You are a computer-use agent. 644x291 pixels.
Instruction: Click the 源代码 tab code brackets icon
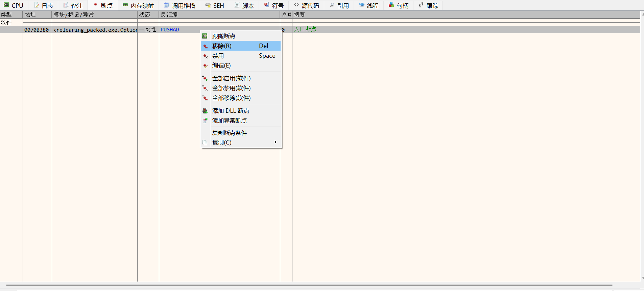click(x=296, y=5)
